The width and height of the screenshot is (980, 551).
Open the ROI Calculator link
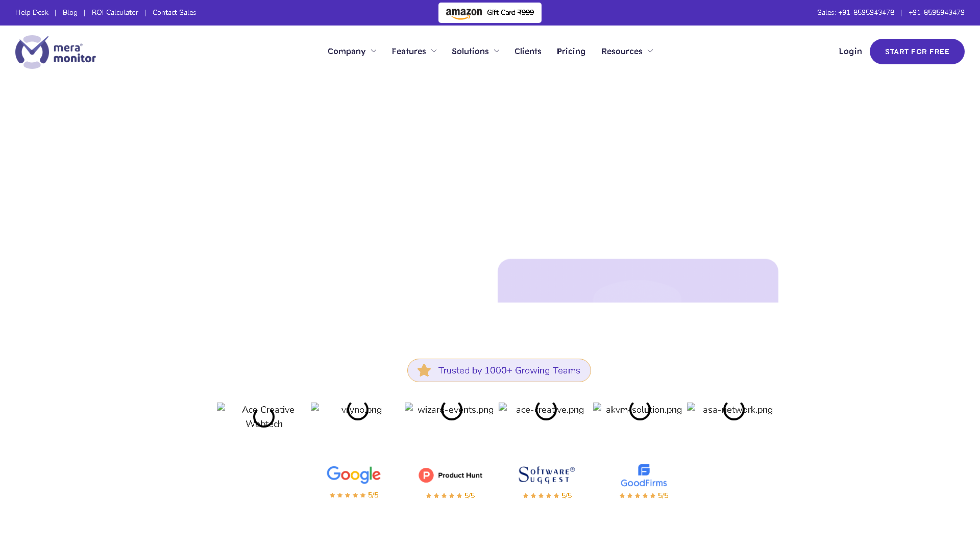[x=115, y=12]
